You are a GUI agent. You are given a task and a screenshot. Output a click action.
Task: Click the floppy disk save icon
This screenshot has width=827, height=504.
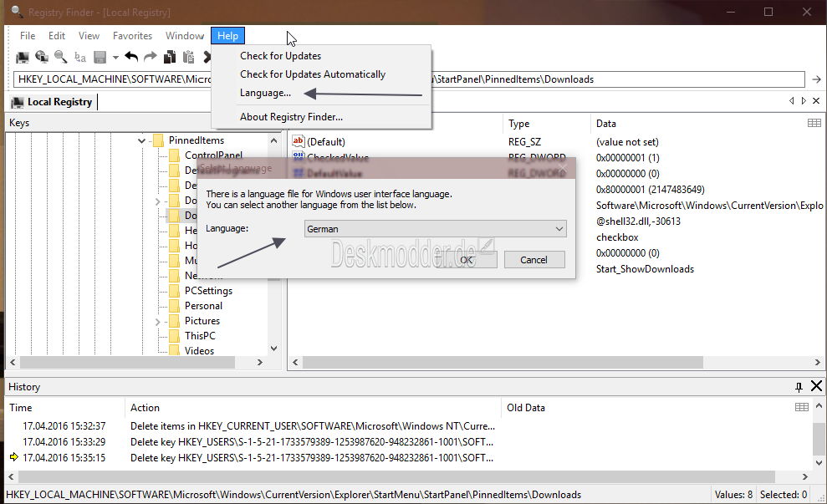(x=100, y=56)
